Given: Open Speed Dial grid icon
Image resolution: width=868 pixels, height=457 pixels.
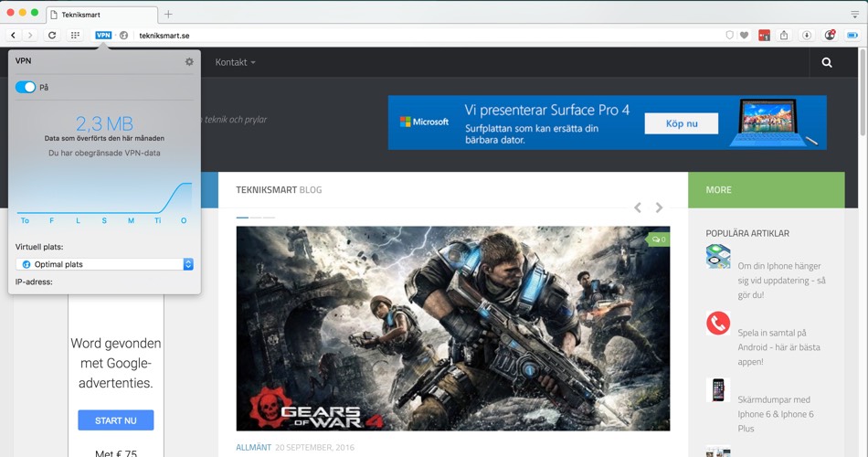Looking at the screenshot, I should tap(75, 35).
